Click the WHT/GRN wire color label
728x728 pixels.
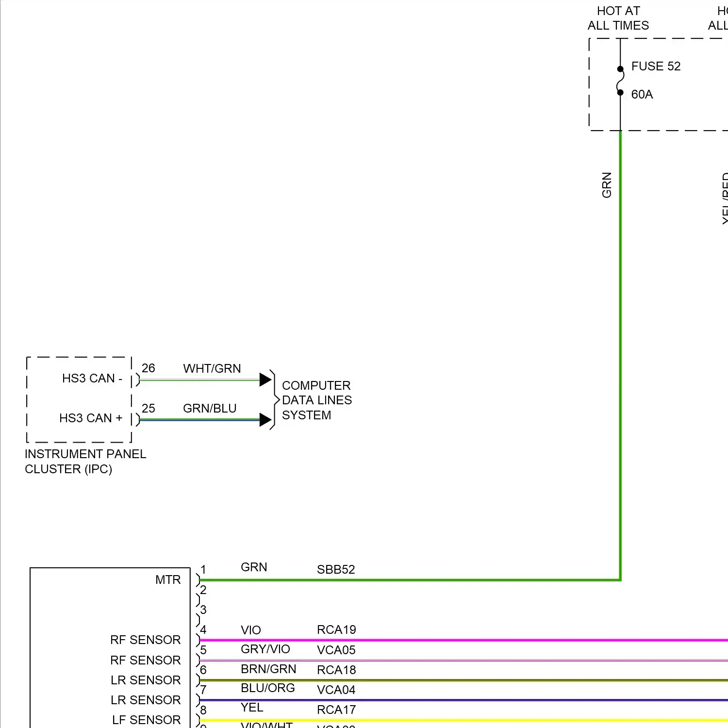tap(212, 368)
